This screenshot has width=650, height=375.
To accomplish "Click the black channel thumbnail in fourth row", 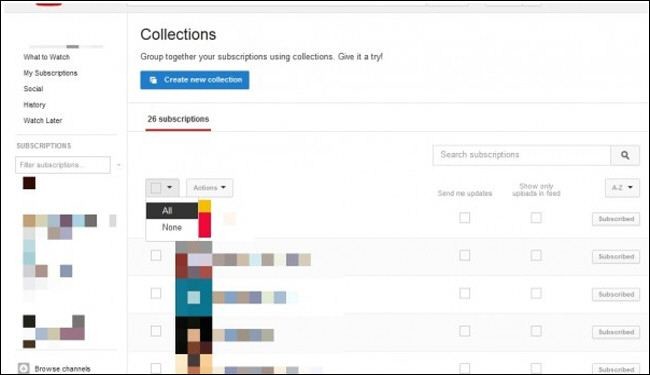I will (194, 335).
